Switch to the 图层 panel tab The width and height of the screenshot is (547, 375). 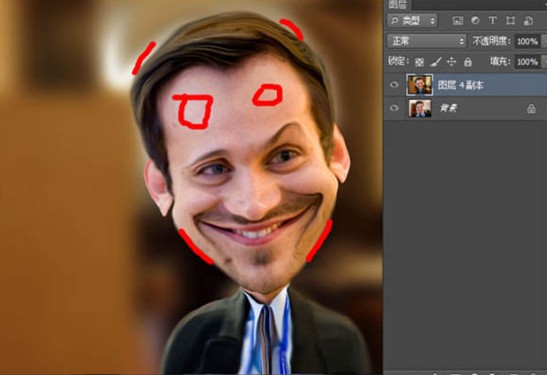[398, 5]
